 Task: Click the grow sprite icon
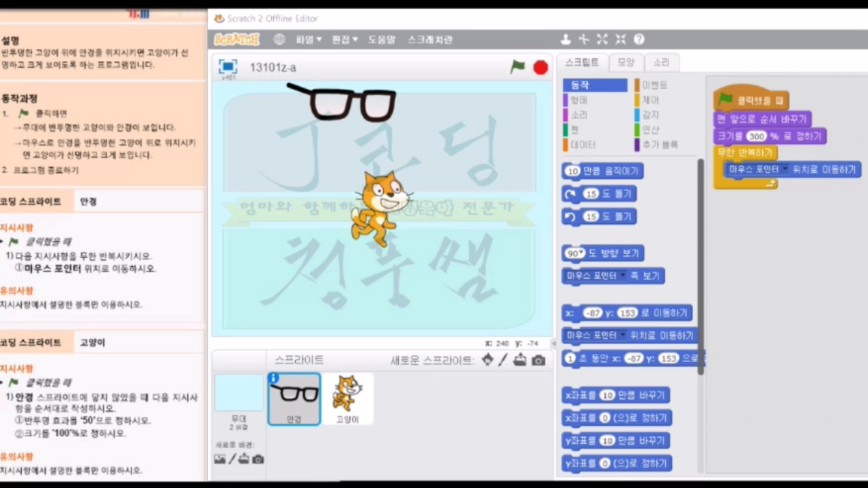point(602,39)
